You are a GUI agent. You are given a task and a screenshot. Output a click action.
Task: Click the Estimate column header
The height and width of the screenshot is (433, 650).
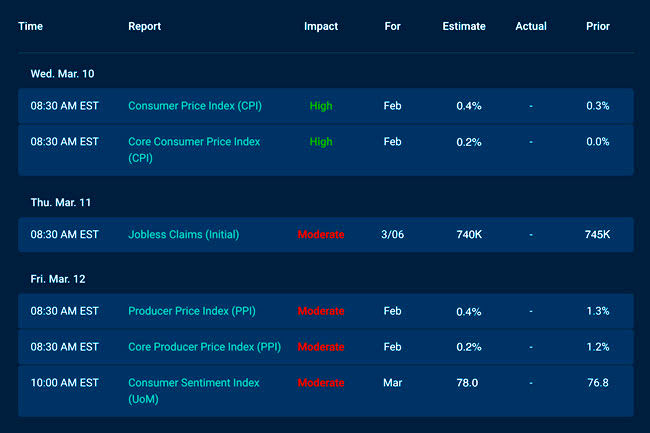tap(464, 26)
